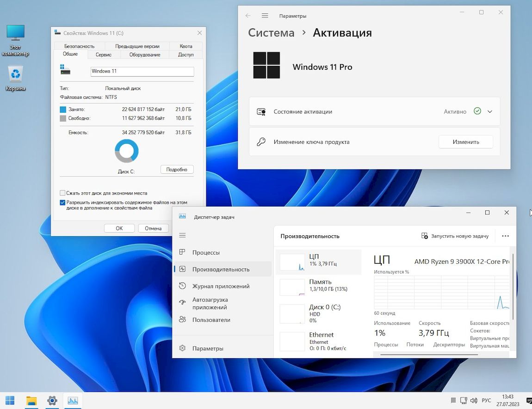Click the Task Manager Параметры gear icon
The height and width of the screenshot is (409, 532).
(x=182, y=348)
